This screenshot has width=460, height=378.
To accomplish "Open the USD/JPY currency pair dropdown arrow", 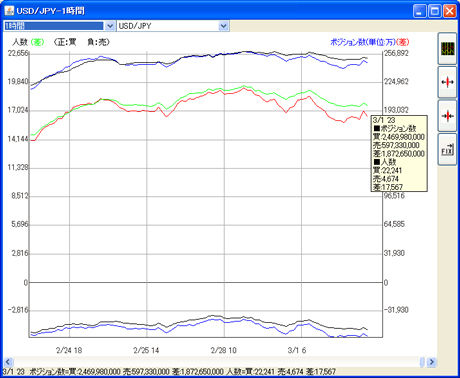I will (224, 26).
